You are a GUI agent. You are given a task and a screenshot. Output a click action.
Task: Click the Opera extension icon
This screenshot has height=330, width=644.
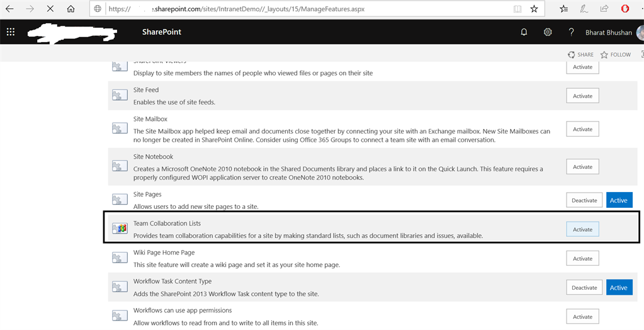coord(625,9)
